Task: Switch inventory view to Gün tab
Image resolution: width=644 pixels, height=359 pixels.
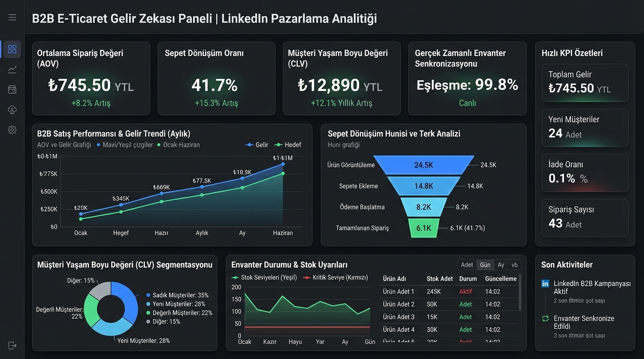Action: coord(485,265)
